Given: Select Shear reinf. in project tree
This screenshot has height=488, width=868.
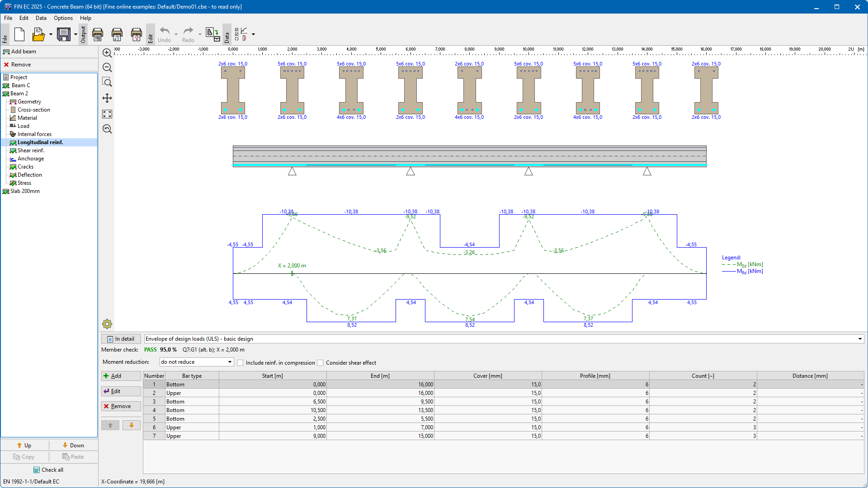Looking at the screenshot, I should point(31,150).
